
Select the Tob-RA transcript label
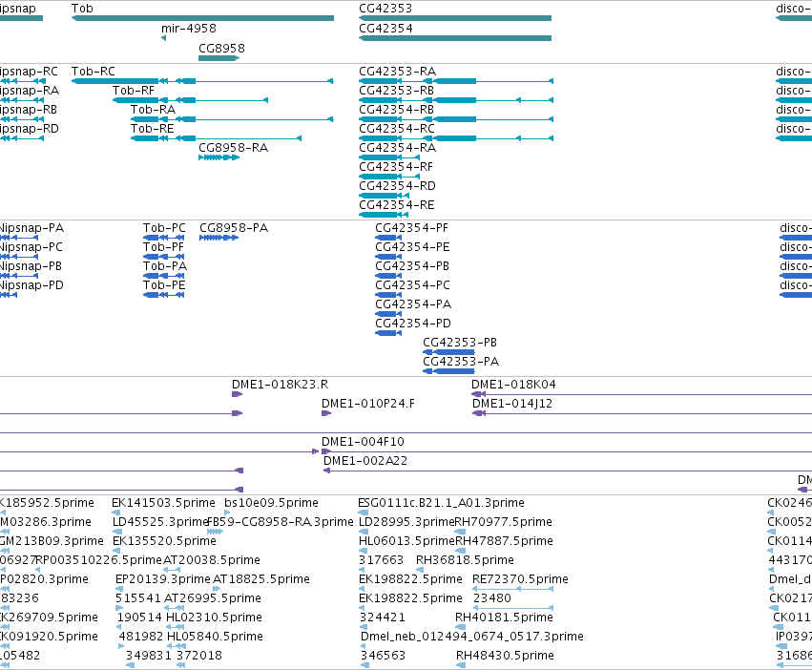[153, 110]
